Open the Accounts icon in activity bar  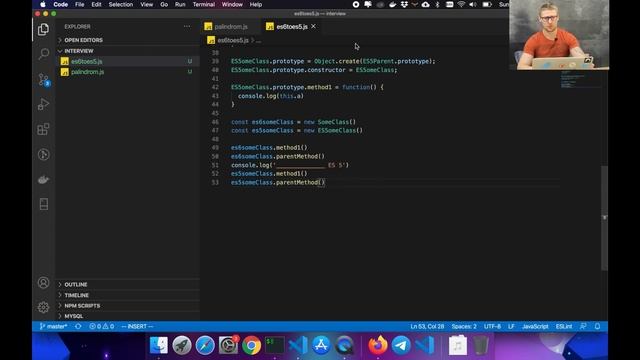pos(43,282)
